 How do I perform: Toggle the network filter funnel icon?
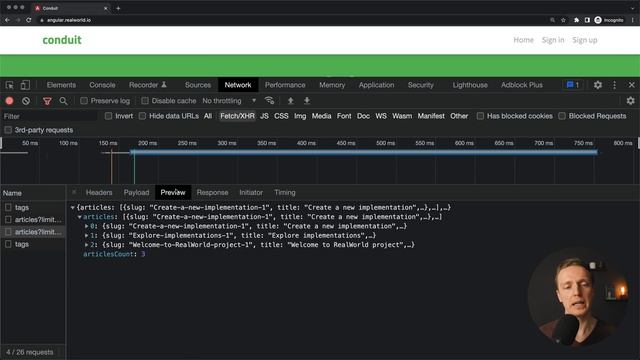47,101
